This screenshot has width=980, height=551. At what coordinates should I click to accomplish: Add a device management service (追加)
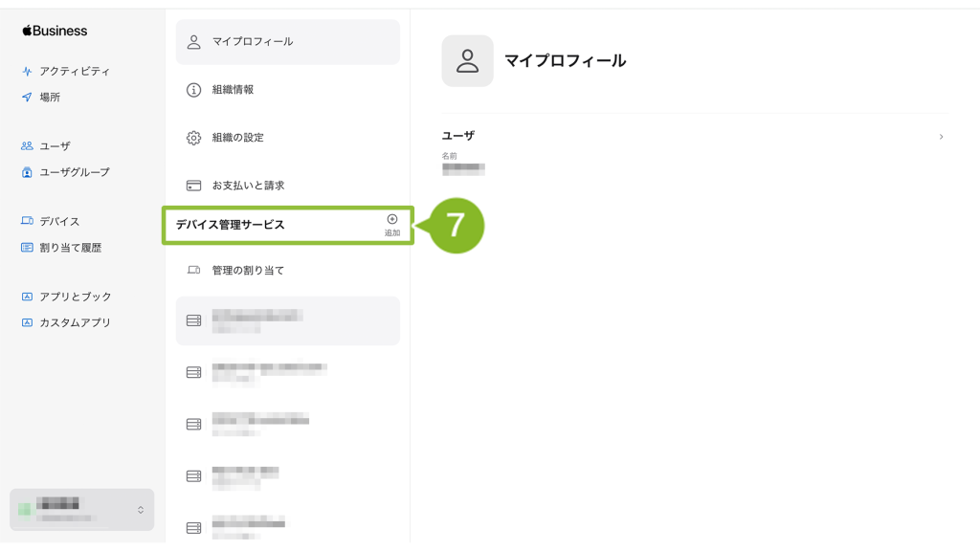391,225
